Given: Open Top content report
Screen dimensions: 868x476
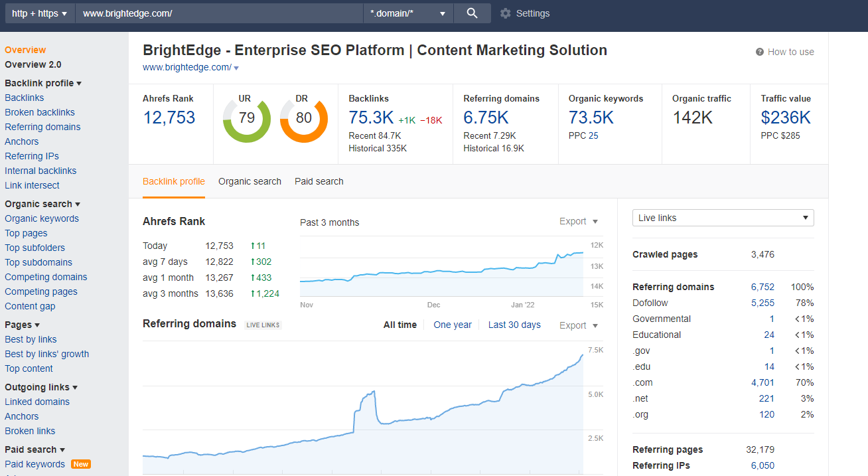Looking at the screenshot, I should 29,368.
